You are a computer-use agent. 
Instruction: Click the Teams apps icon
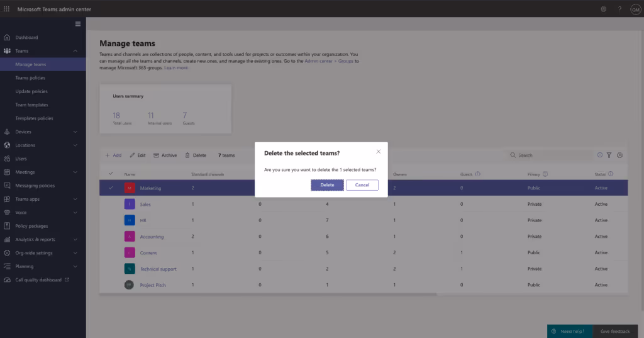coord(7,199)
